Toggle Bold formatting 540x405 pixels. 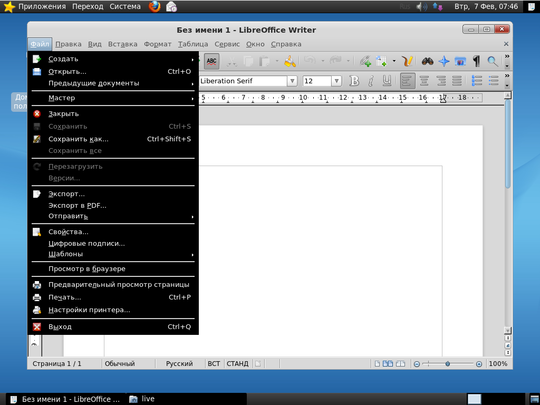pyautogui.click(x=354, y=81)
